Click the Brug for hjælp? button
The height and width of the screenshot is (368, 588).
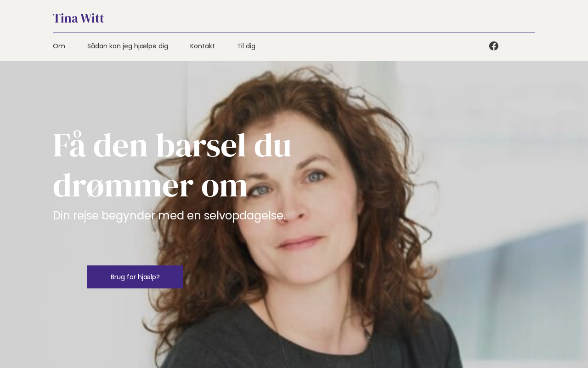pyautogui.click(x=136, y=277)
